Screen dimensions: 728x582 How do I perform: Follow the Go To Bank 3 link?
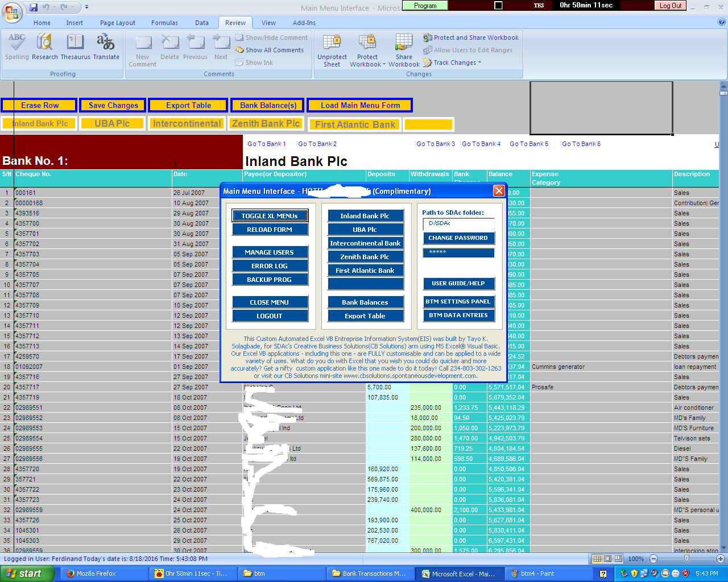click(x=436, y=144)
